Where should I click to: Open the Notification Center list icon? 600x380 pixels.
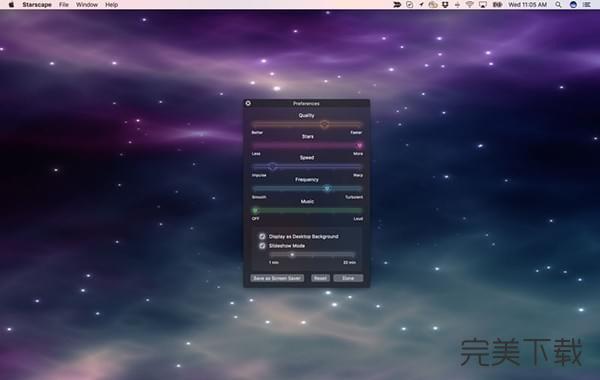click(587, 5)
